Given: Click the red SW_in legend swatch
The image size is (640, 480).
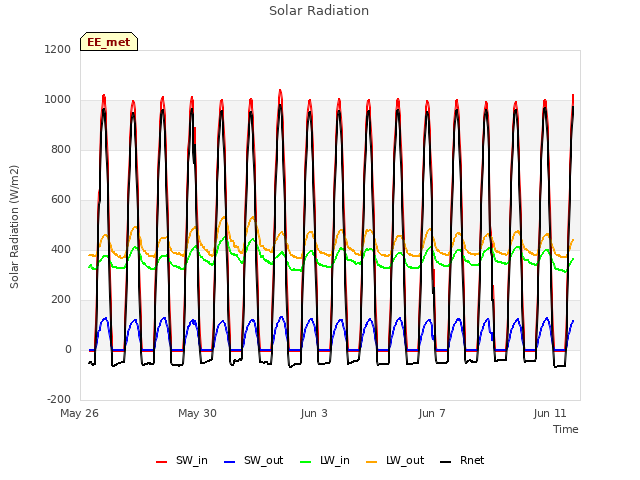Looking at the screenshot, I should [x=162, y=462].
